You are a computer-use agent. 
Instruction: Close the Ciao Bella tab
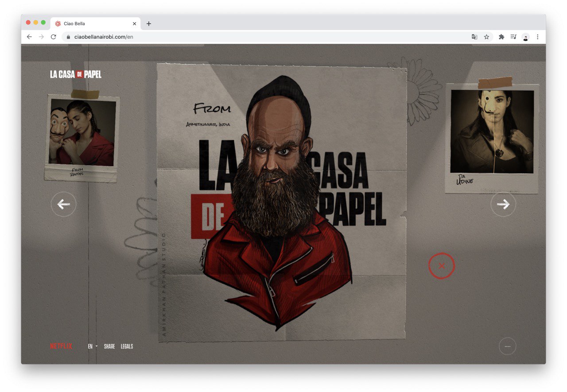[x=135, y=24]
